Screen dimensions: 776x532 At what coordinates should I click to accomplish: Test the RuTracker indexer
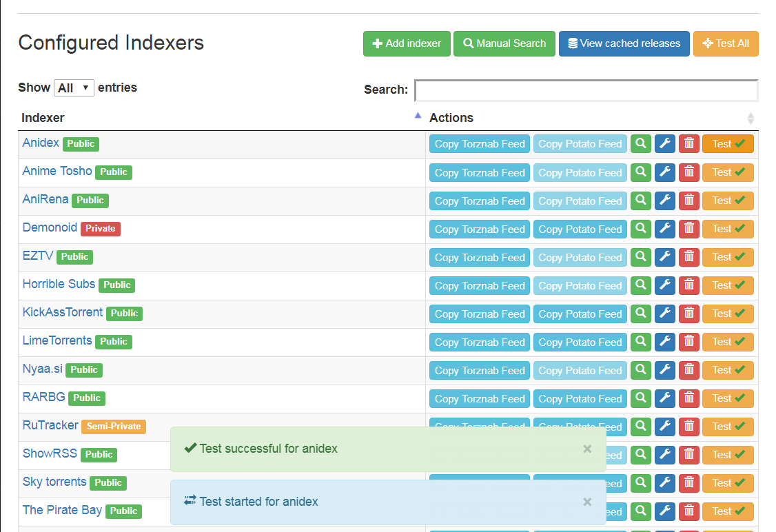(x=728, y=426)
